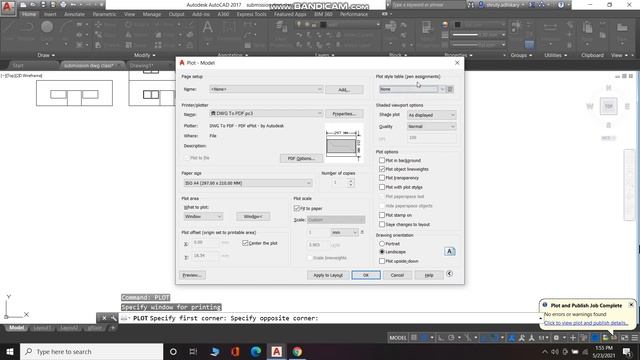
Task: Open PDF Options...
Action: (x=301, y=158)
